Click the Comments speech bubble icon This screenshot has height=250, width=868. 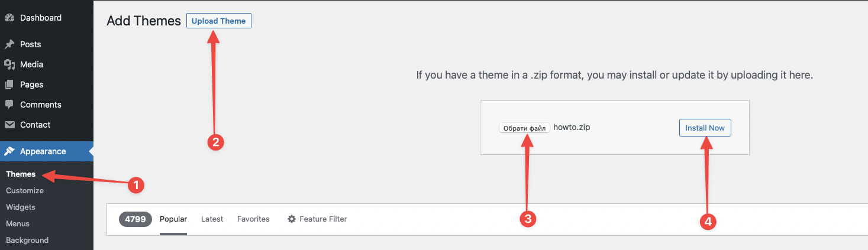(9, 105)
